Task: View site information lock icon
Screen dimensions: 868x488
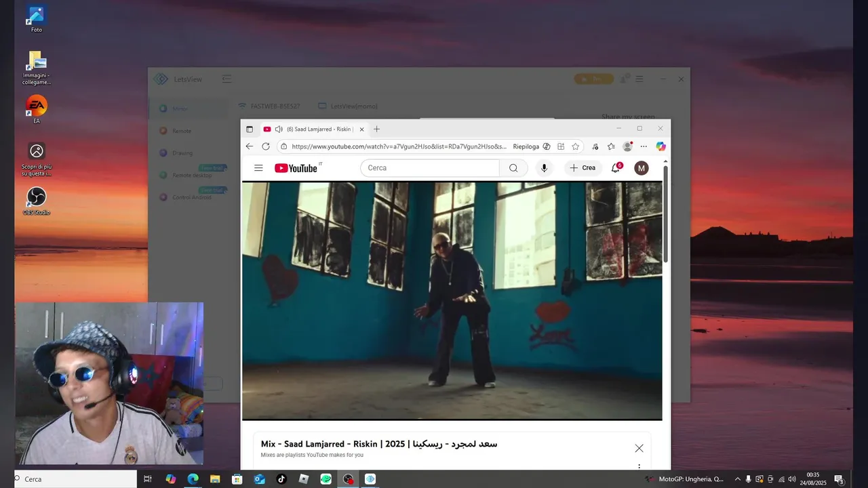Action: coord(283,146)
